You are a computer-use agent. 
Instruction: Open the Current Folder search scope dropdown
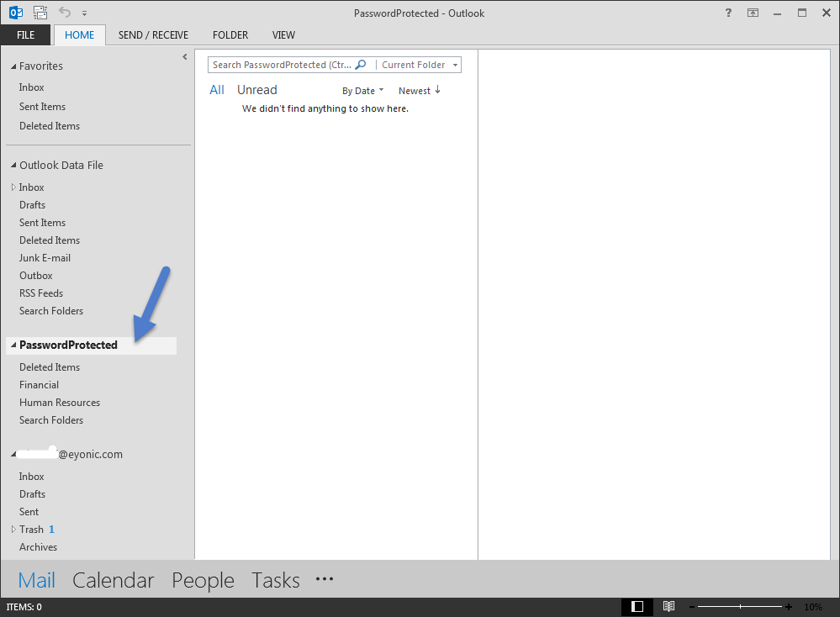click(x=454, y=64)
